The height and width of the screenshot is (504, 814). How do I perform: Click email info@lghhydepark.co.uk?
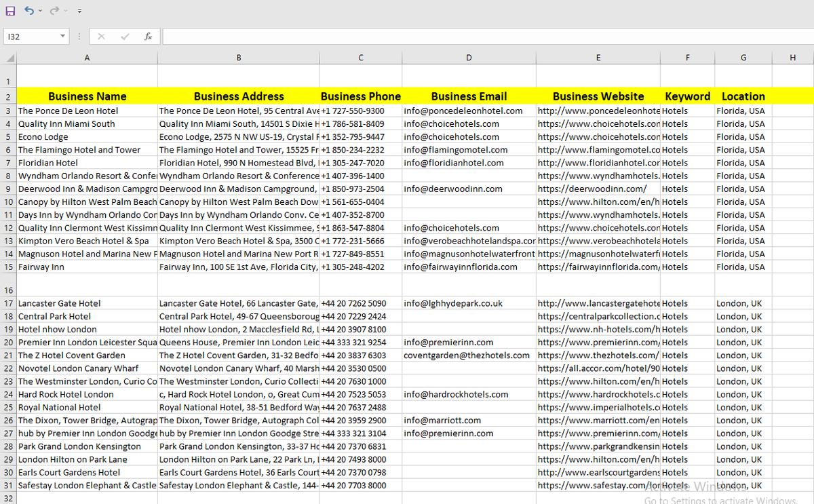point(469,303)
